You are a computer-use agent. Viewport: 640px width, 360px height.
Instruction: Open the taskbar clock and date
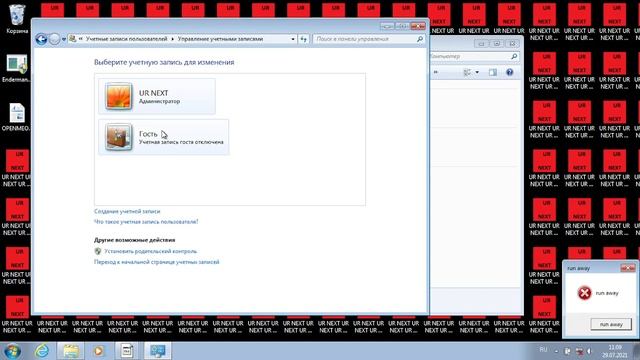(x=614, y=351)
